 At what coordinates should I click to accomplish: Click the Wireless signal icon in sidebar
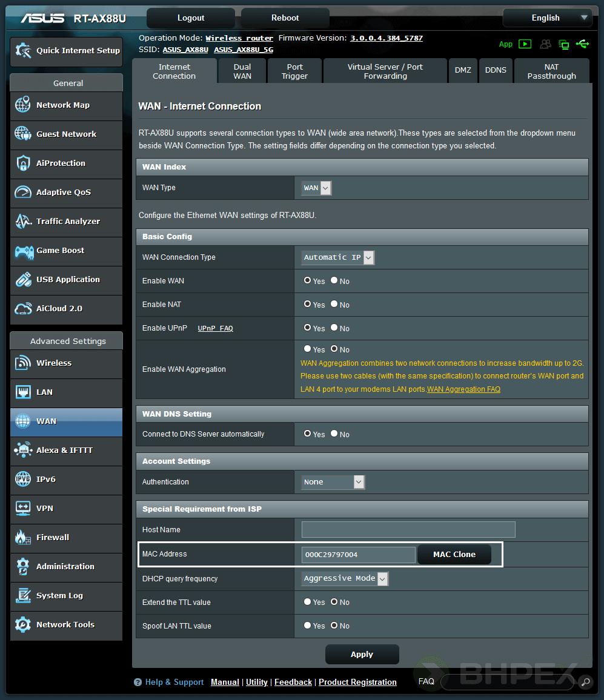click(x=23, y=363)
